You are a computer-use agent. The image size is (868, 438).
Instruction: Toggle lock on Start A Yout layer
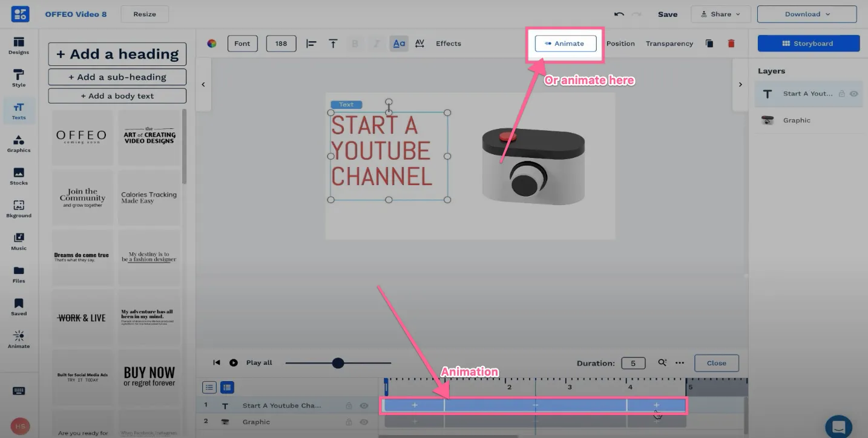pos(841,94)
